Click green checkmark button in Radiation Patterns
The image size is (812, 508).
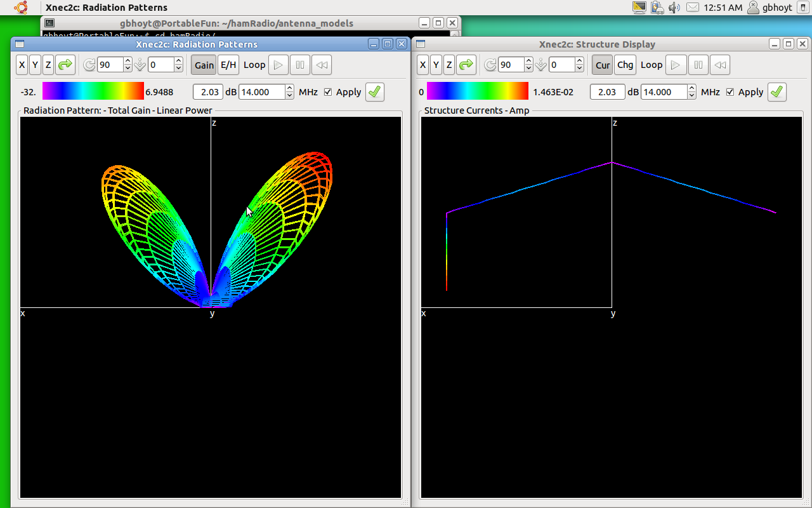pyautogui.click(x=375, y=91)
